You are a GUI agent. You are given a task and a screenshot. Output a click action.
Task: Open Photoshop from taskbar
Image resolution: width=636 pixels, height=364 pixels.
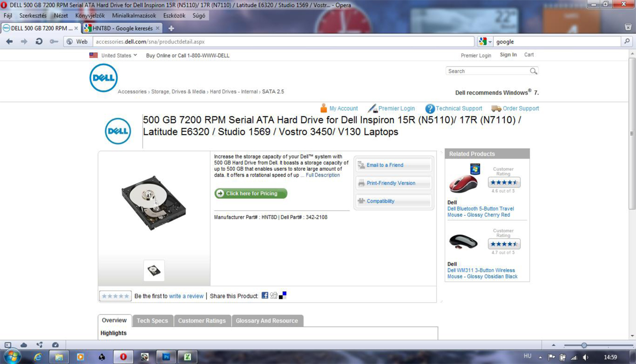coord(166,357)
